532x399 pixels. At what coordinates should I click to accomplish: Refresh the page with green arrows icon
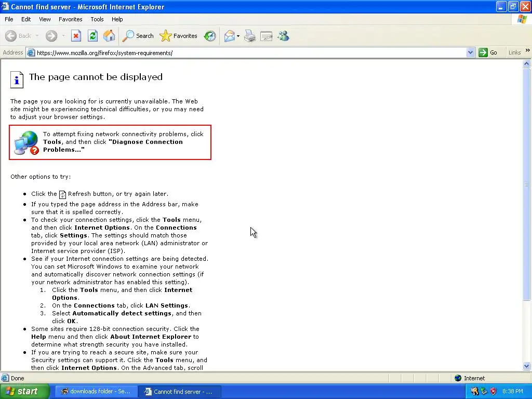coord(92,36)
